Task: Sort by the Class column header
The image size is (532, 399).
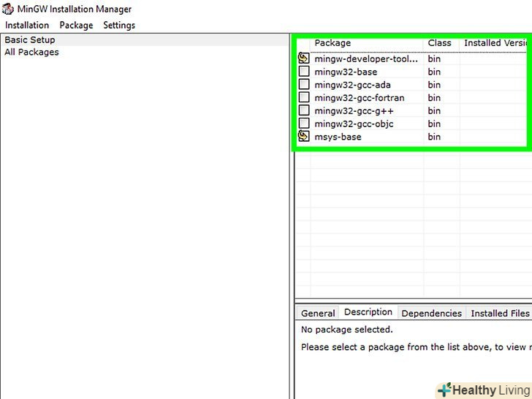Action: tap(441, 43)
